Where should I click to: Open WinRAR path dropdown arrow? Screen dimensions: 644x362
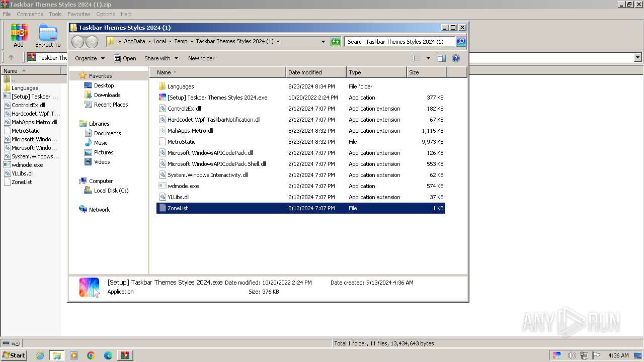tap(637, 57)
